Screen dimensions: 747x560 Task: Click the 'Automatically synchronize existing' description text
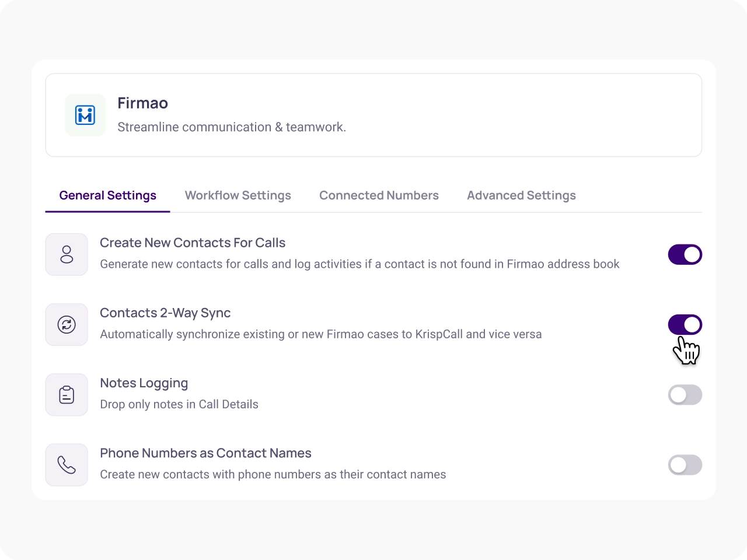pos(321,334)
